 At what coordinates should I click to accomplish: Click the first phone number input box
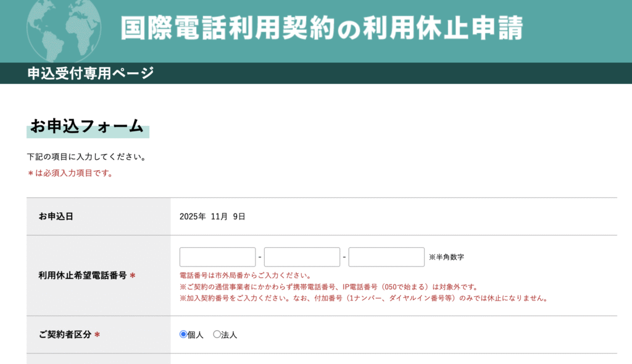tap(217, 257)
